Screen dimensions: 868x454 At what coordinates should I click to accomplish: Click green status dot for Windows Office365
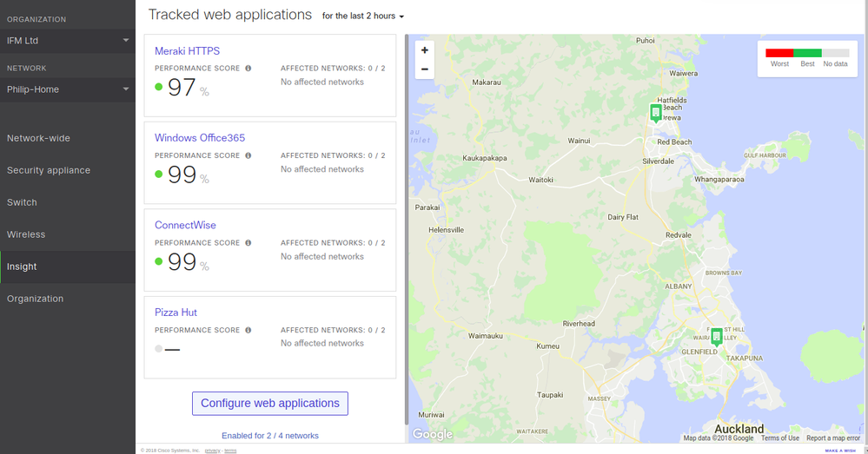(x=158, y=174)
